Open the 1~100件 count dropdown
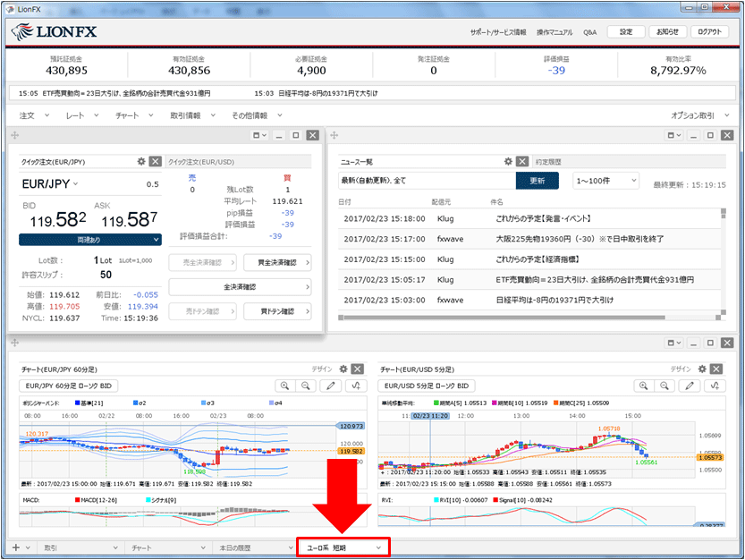The image size is (745, 560). point(605,181)
